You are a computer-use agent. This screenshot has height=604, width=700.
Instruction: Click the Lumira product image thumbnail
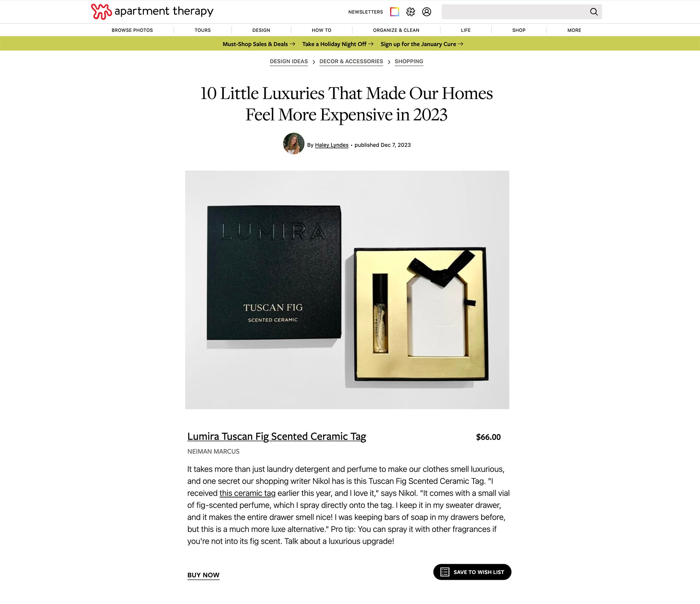point(347,290)
